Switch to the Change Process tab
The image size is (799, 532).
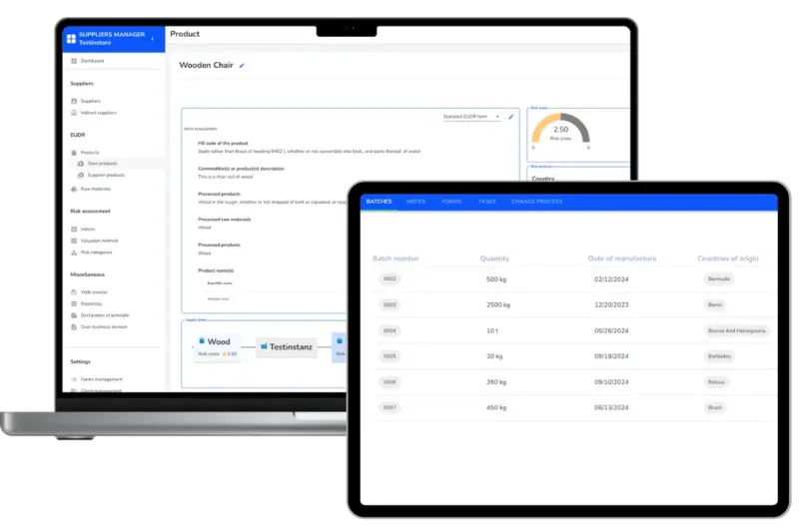pyautogui.click(x=536, y=202)
